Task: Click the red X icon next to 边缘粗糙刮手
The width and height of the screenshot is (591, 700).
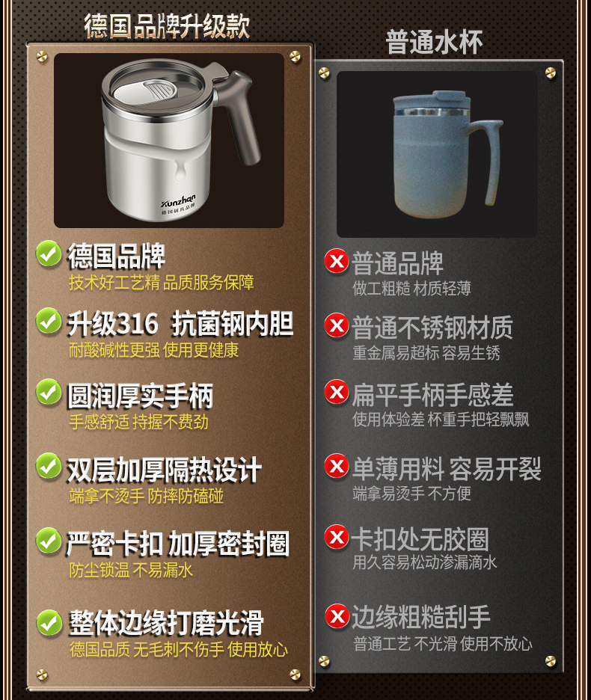Action: (337, 616)
